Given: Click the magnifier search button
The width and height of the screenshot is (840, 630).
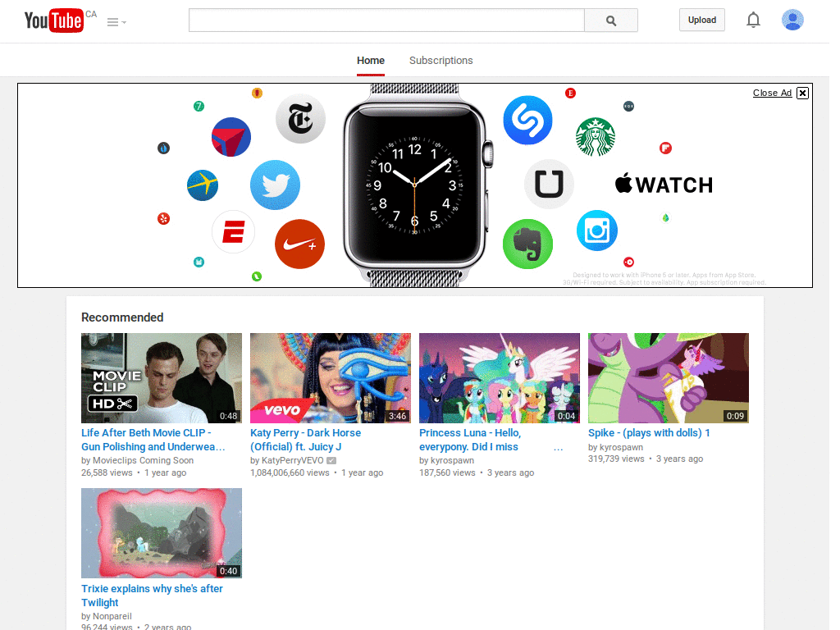Looking at the screenshot, I should click(x=610, y=21).
